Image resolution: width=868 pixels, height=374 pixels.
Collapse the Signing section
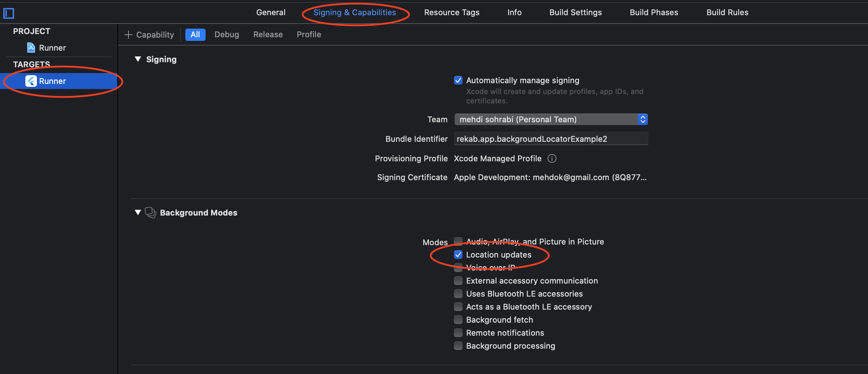(138, 59)
